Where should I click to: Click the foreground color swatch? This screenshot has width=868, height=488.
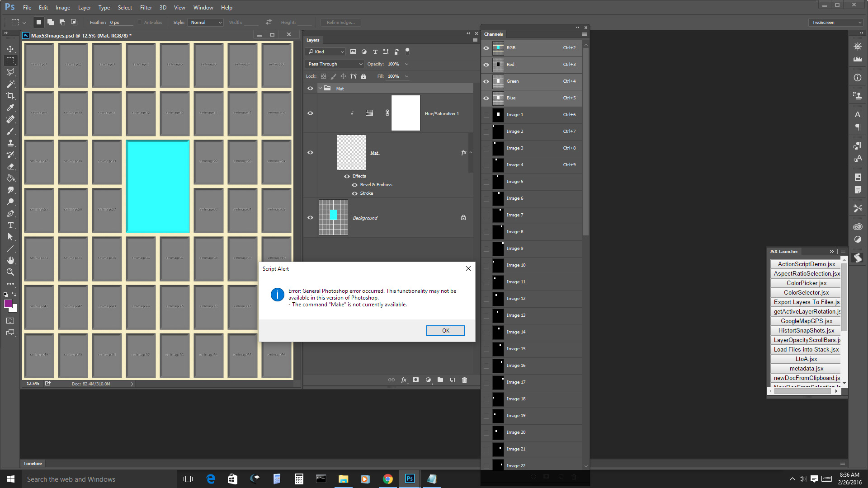[8, 304]
